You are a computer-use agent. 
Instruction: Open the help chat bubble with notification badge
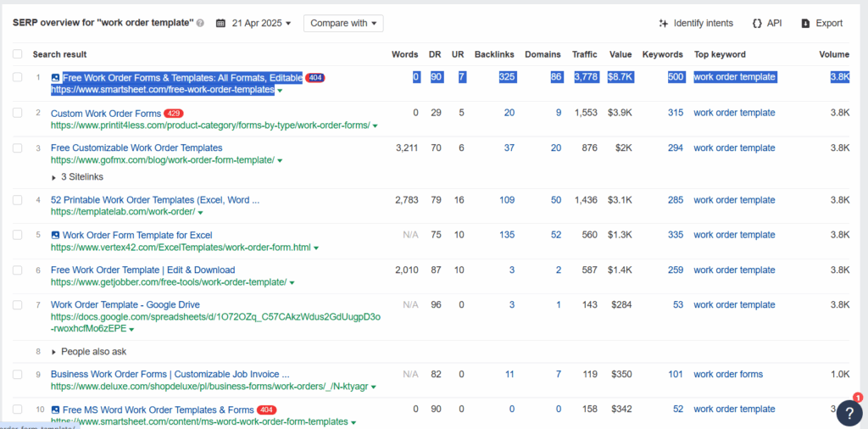(849, 413)
